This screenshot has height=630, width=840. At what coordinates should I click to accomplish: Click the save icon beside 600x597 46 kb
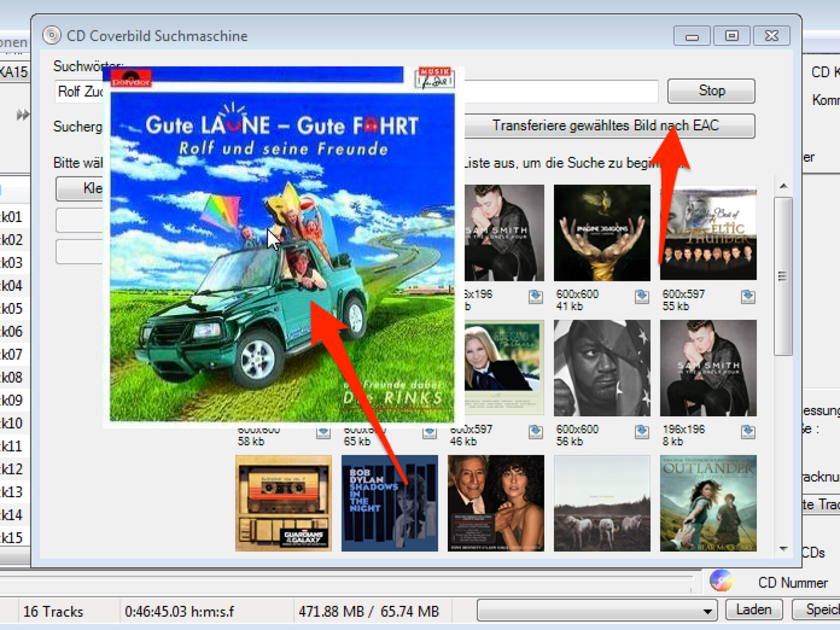coord(535,432)
